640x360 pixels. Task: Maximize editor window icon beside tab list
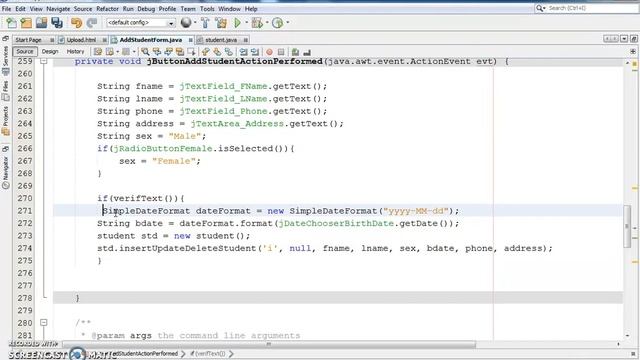(x=634, y=39)
